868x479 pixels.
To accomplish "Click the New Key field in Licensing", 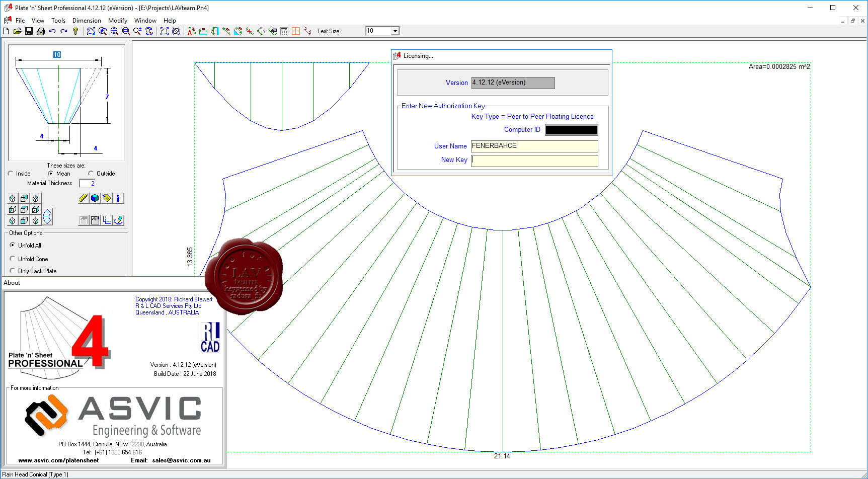I will pyautogui.click(x=534, y=161).
